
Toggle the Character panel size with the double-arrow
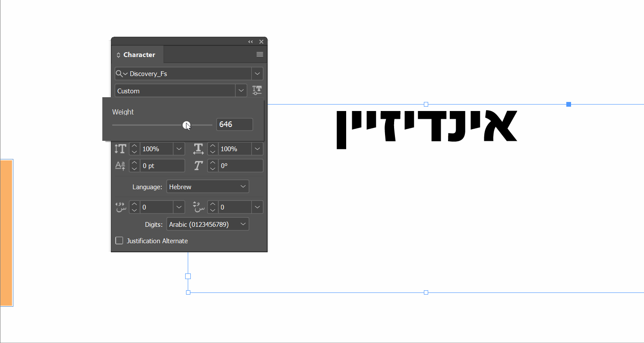[x=250, y=41]
